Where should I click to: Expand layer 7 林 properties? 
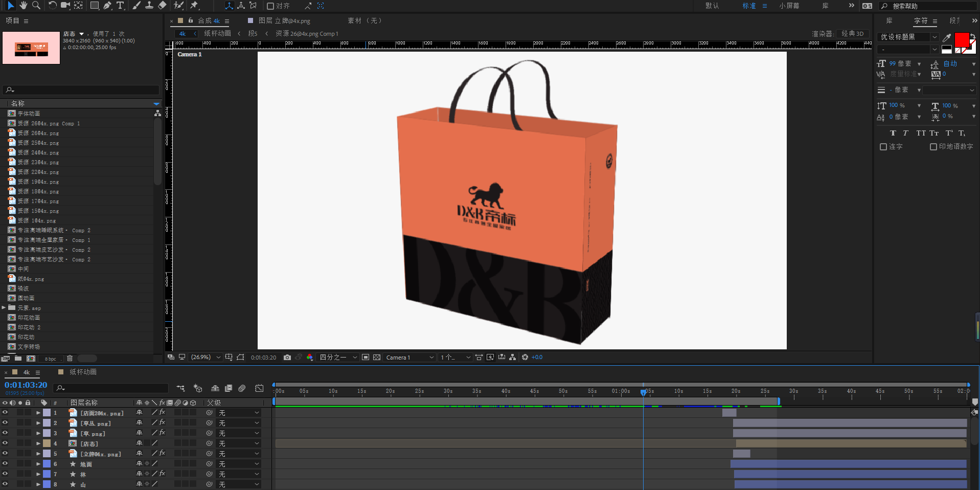(38, 474)
